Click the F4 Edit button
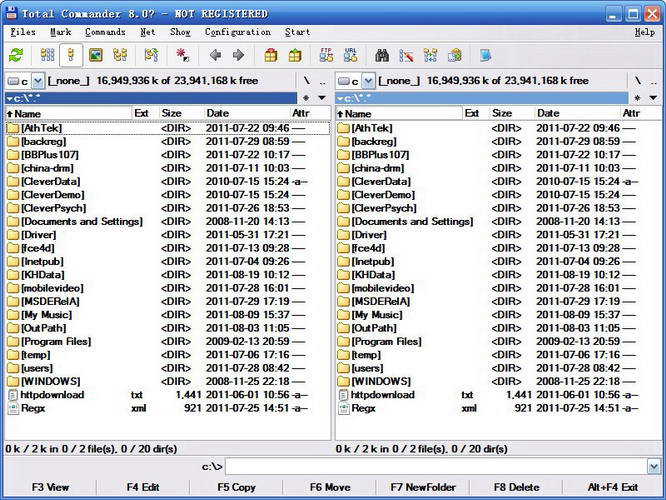 pyautogui.click(x=143, y=487)
